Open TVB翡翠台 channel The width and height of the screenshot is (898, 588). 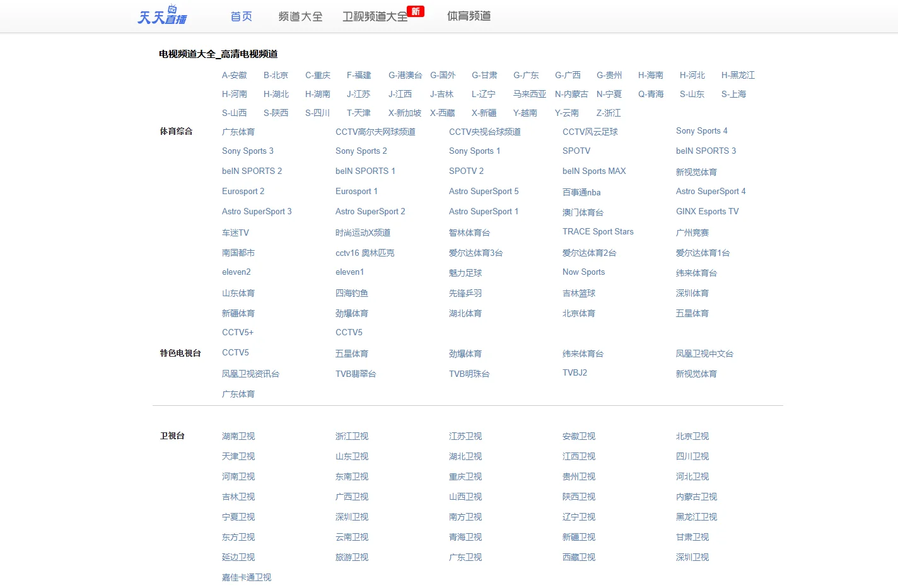(x=356, y=374)
